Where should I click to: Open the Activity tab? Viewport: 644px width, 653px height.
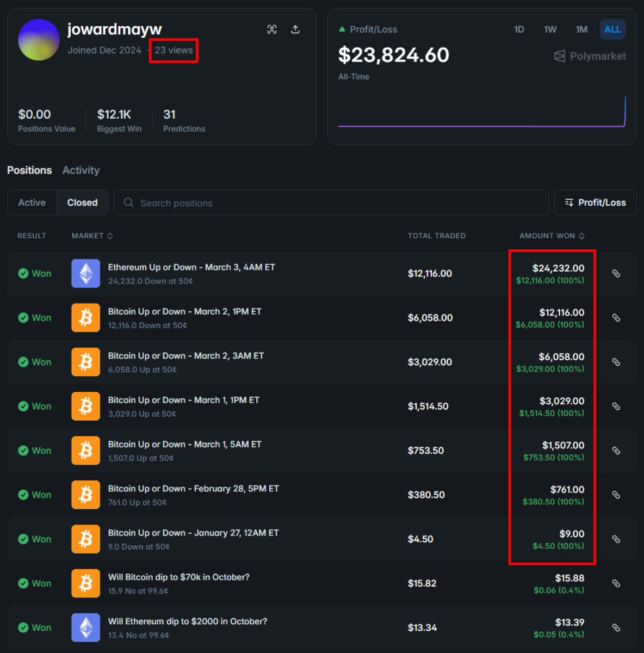pos(81,170)
